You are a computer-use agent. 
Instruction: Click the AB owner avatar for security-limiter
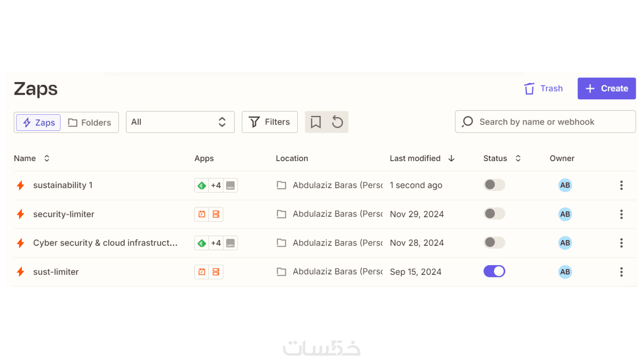565,214
